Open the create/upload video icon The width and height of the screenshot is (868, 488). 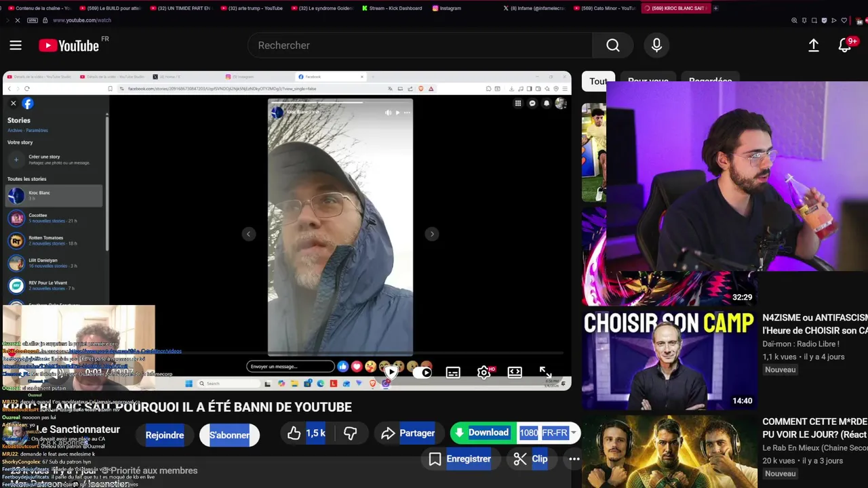click(814, 45)
